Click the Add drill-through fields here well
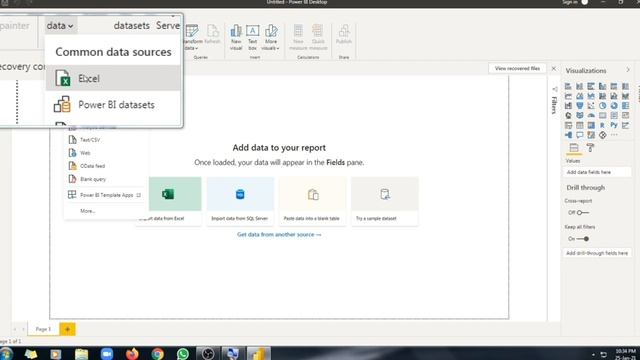This screenshot has width=640, height=360. pyautogui.click(x=597, y=253)
